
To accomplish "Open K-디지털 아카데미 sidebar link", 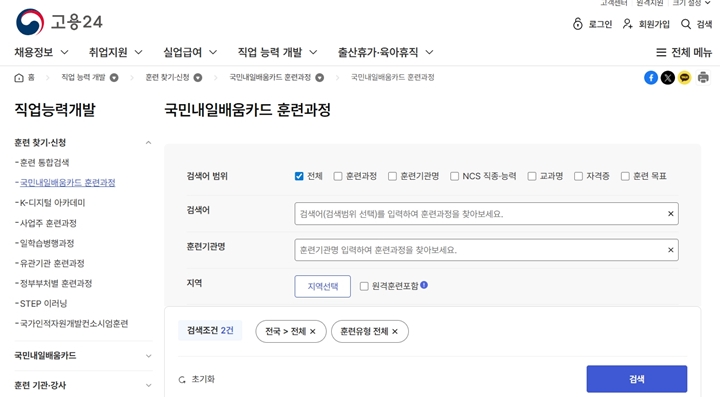I will 52,203.
